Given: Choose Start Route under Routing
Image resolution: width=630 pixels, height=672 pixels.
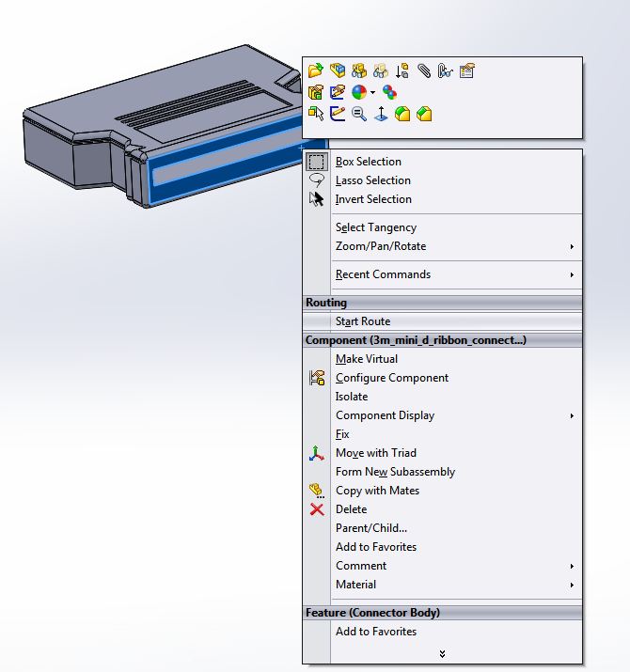Looking at the screenshot, I should (x=442, y=321).
